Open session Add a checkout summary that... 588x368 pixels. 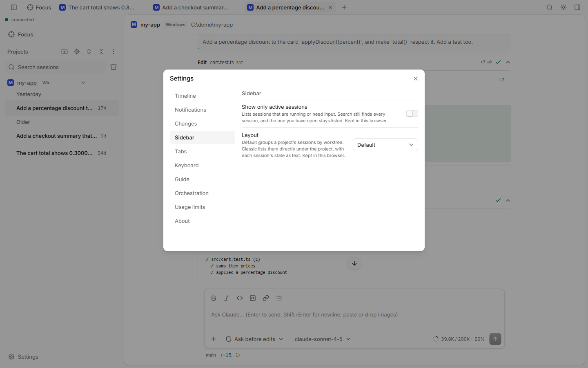coord(62,136)
